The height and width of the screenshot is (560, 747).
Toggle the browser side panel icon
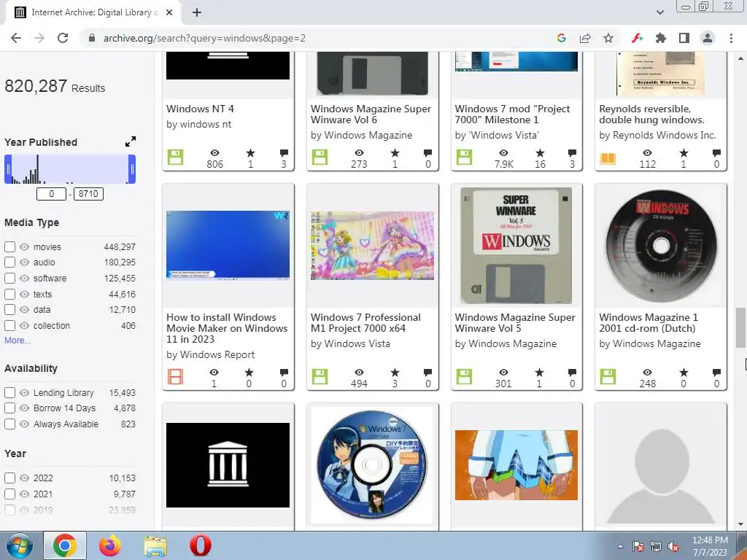click(x=684, y=38)
